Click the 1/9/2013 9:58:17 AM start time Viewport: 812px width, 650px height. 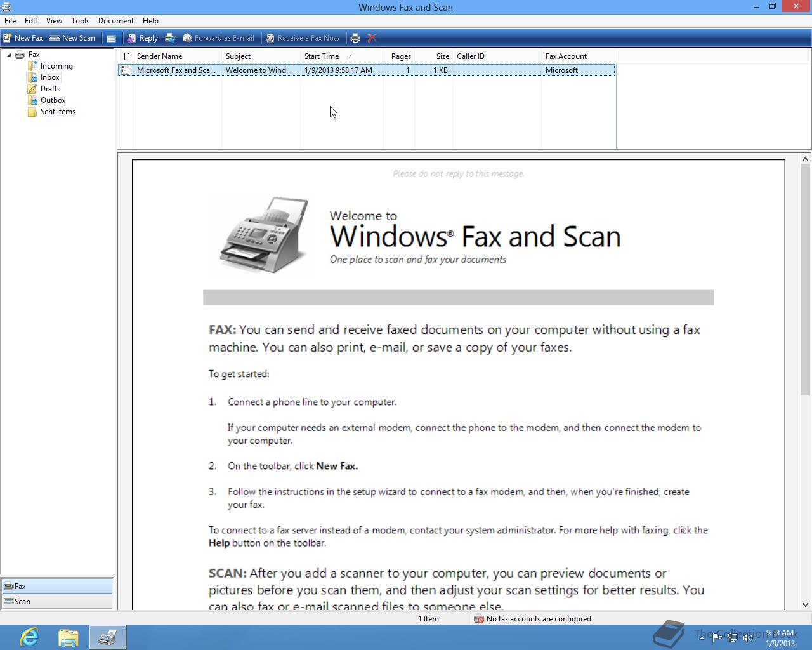tap(338, 70)
